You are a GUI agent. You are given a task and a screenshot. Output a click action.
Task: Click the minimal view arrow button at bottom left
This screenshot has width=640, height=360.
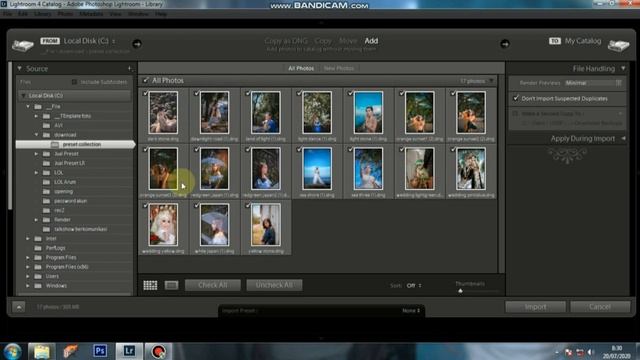[x=19, y=307]
